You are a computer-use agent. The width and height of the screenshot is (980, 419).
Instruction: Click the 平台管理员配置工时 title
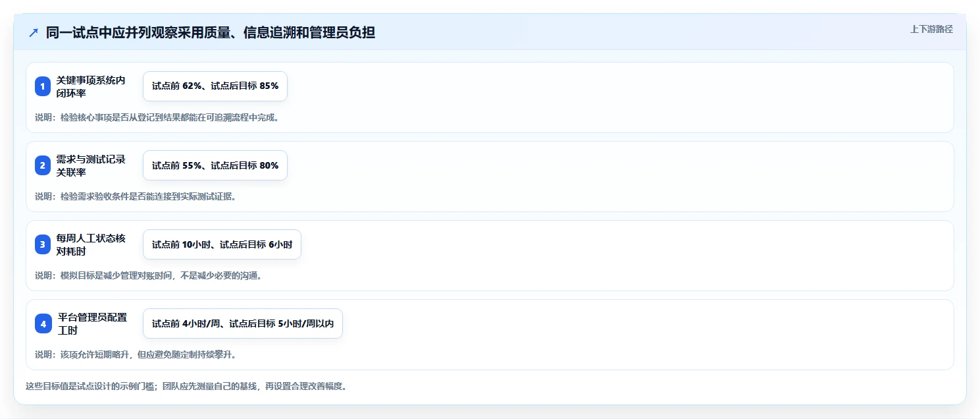point(92,323)
